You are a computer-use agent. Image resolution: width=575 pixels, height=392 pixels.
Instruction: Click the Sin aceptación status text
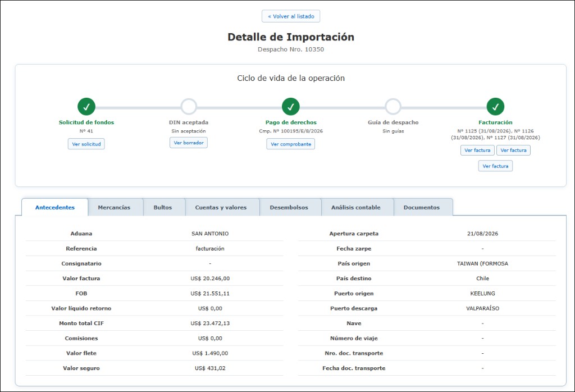pos(189,131)
